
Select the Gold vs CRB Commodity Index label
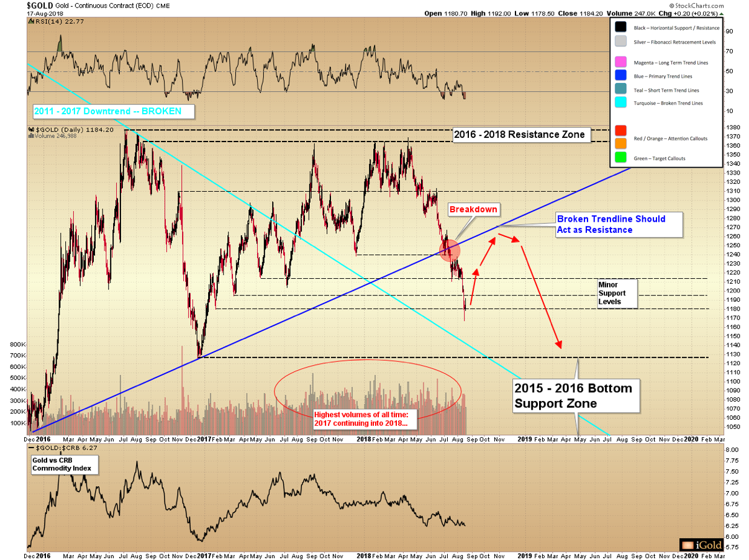[63, 464]
